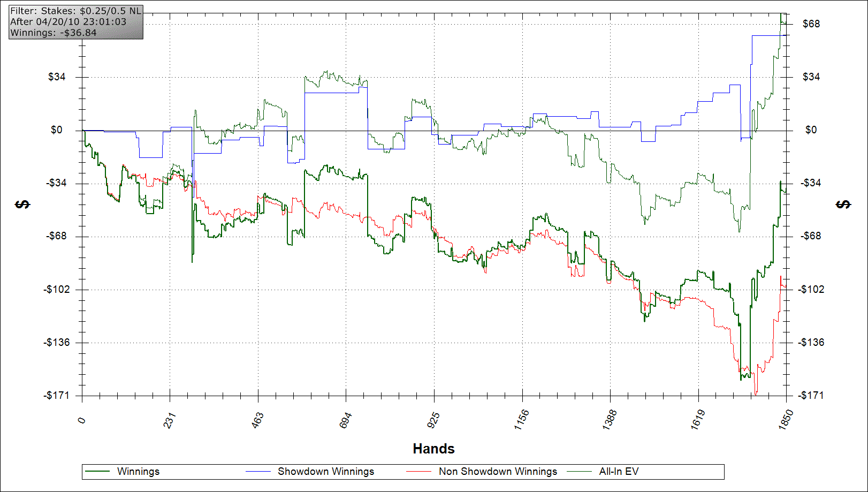
Task: Click the $68 label on right axis
Action: [x=811, y=24]
